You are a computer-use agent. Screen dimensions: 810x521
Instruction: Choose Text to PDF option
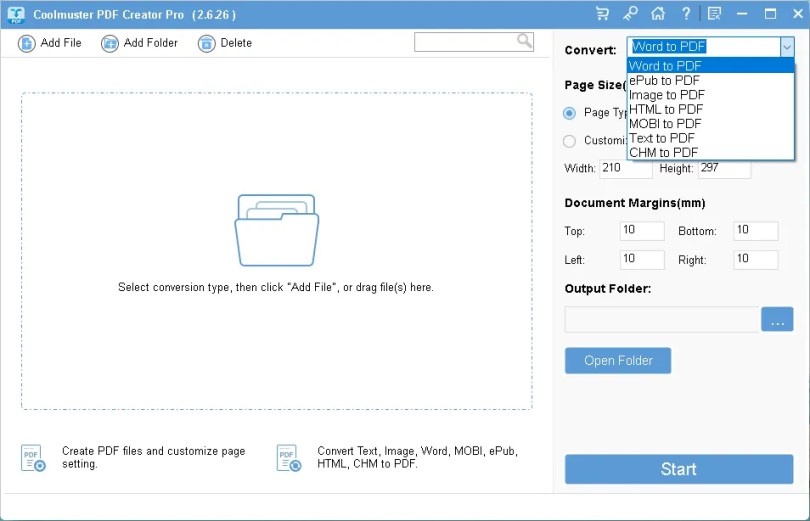pos(711,138)
